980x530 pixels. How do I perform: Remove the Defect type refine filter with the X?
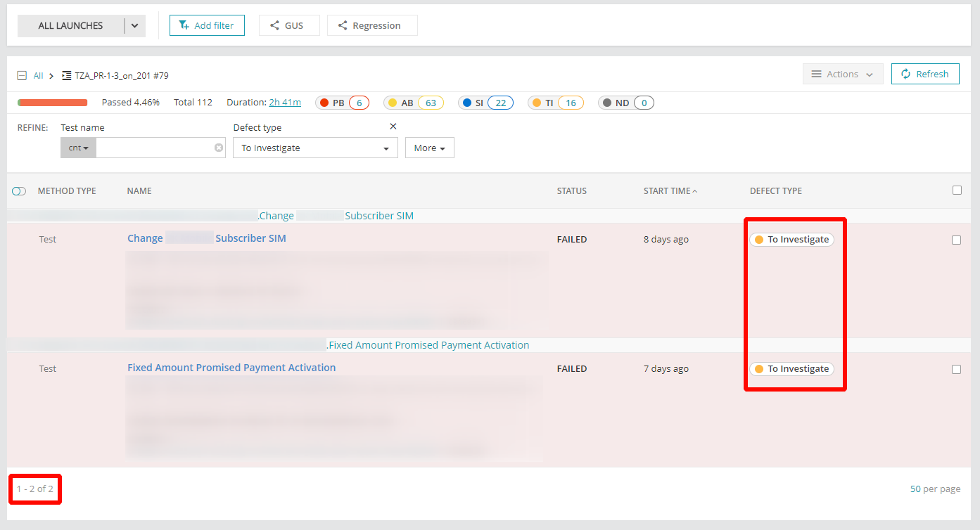pos(393,127)
